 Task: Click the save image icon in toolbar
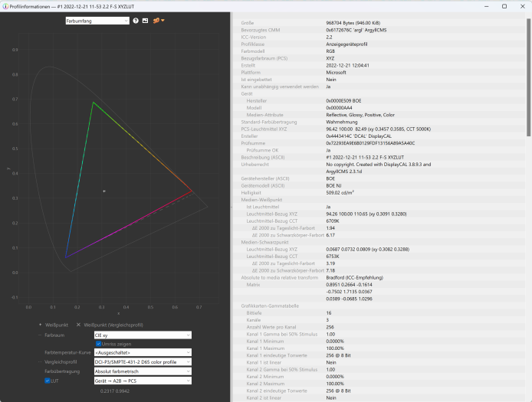click(146, 21)
